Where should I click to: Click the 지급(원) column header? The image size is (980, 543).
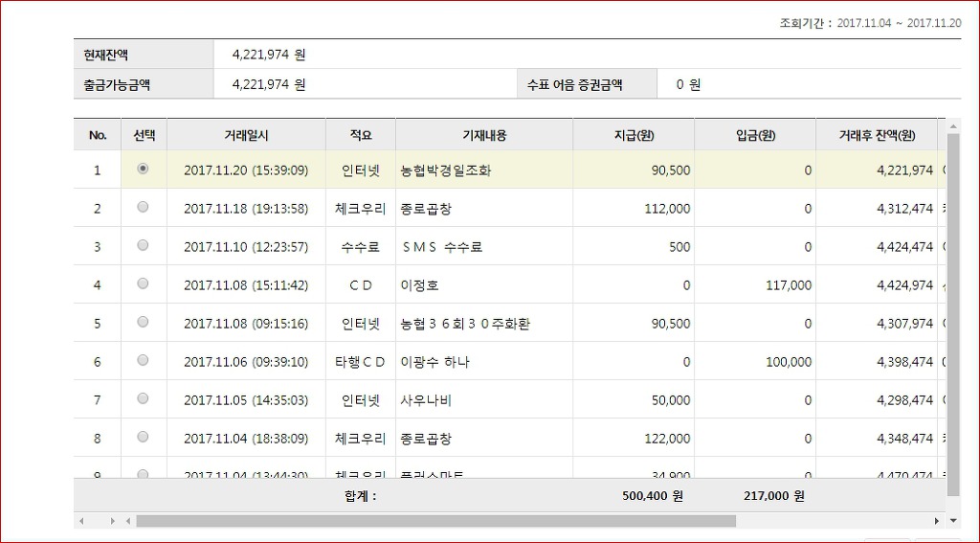[x=634, y=135]
